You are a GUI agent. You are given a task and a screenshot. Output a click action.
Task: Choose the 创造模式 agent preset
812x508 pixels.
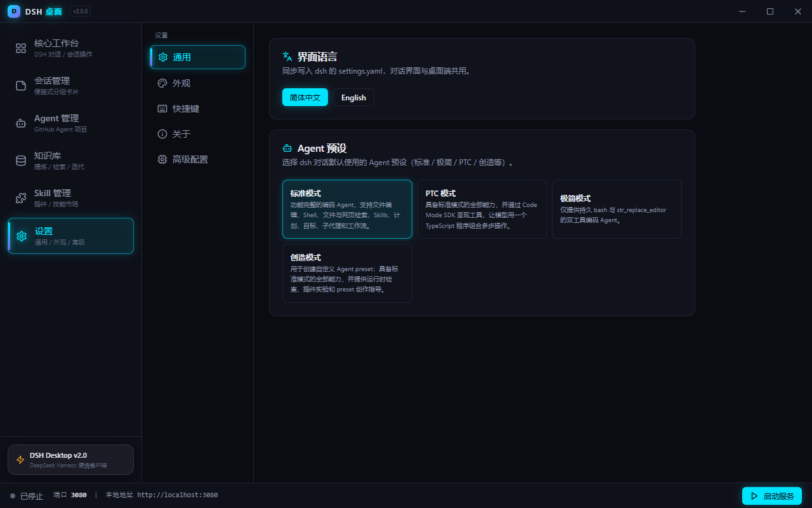(x=347, y=273)
